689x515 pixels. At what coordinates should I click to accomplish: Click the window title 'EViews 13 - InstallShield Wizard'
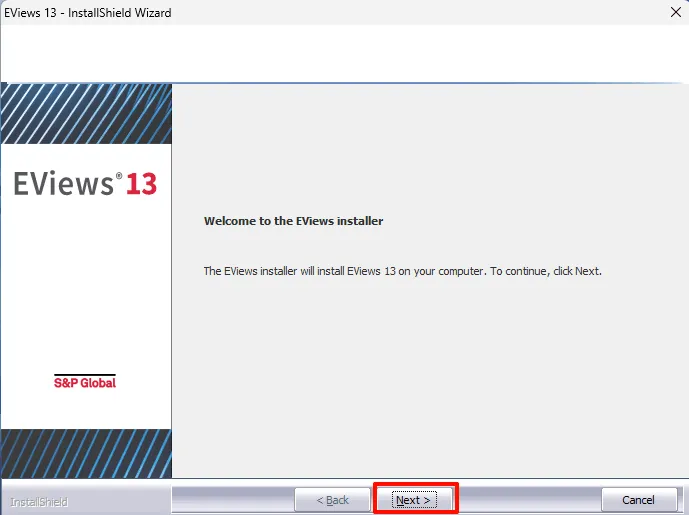pyautogui.click(x=88, y=13)
